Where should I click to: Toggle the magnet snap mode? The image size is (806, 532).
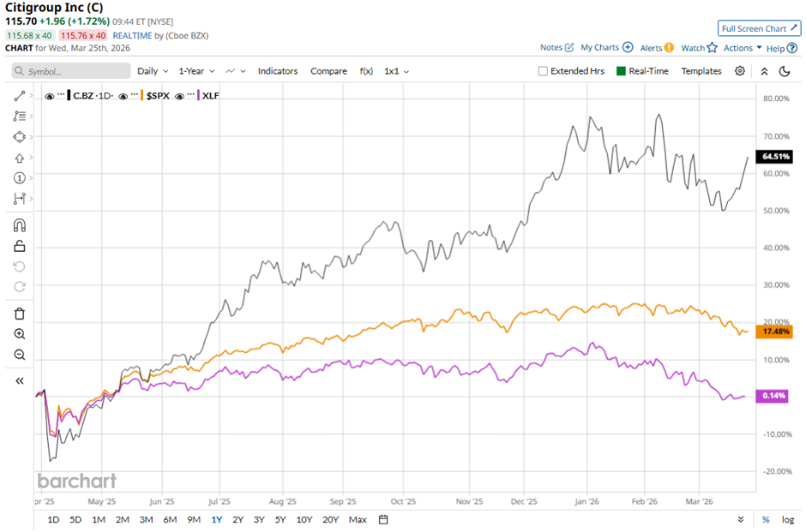[20, 225]
